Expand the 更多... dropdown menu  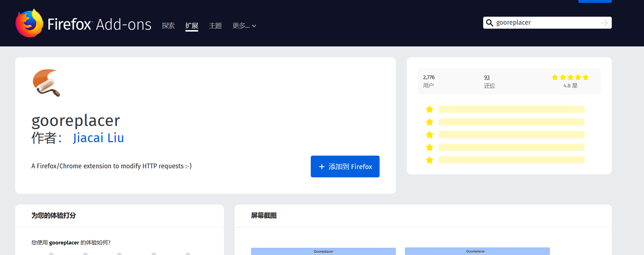tap(244, 26)
